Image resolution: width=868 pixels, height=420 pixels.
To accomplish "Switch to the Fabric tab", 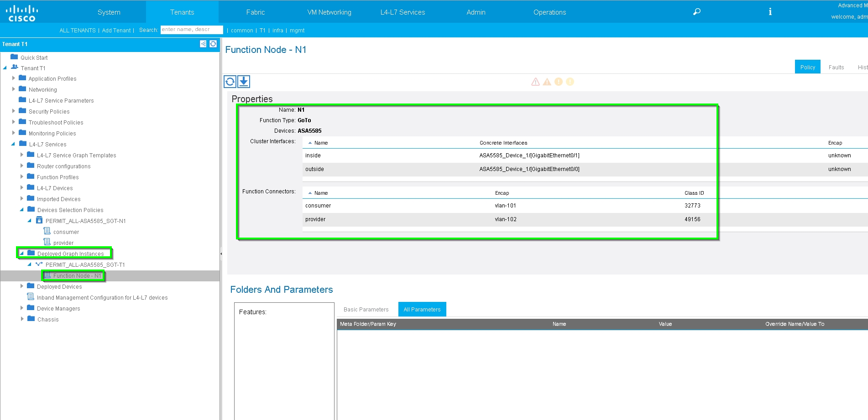I will tap(256, 12).
